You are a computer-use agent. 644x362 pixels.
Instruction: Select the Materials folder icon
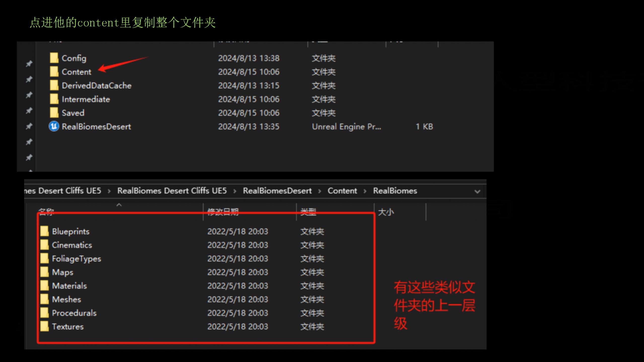44,286
